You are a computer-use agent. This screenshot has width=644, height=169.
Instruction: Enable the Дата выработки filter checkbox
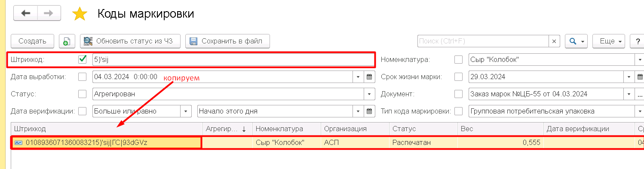83,77
